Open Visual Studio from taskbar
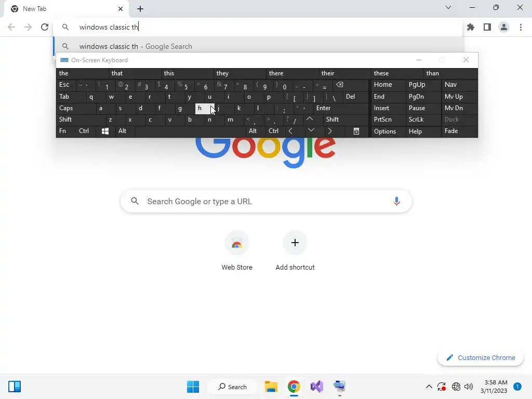 tap(316, 387)
